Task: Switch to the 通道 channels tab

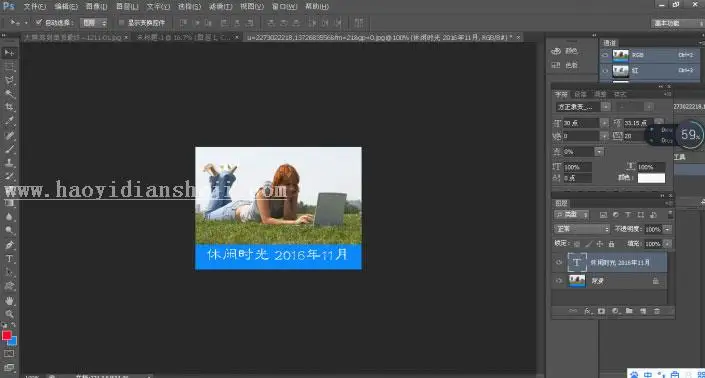Action: tap(610, 43)
